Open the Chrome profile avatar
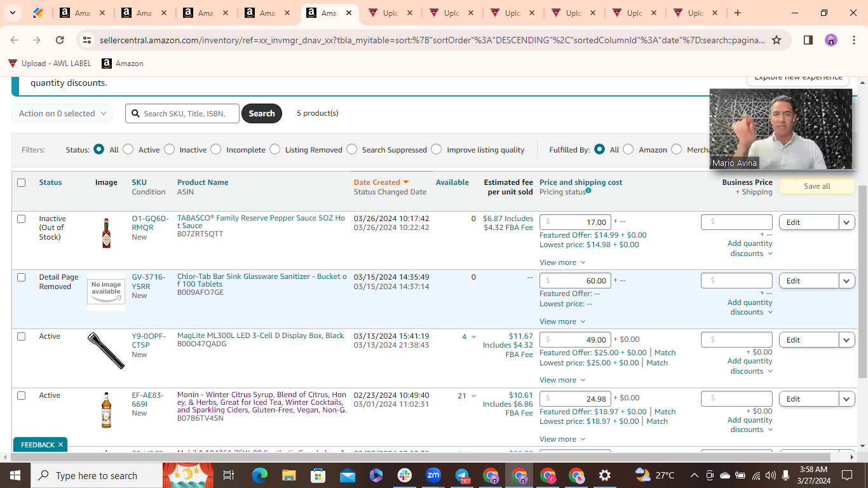This screenshot has width=868, height=488. (x=831, y=40)
